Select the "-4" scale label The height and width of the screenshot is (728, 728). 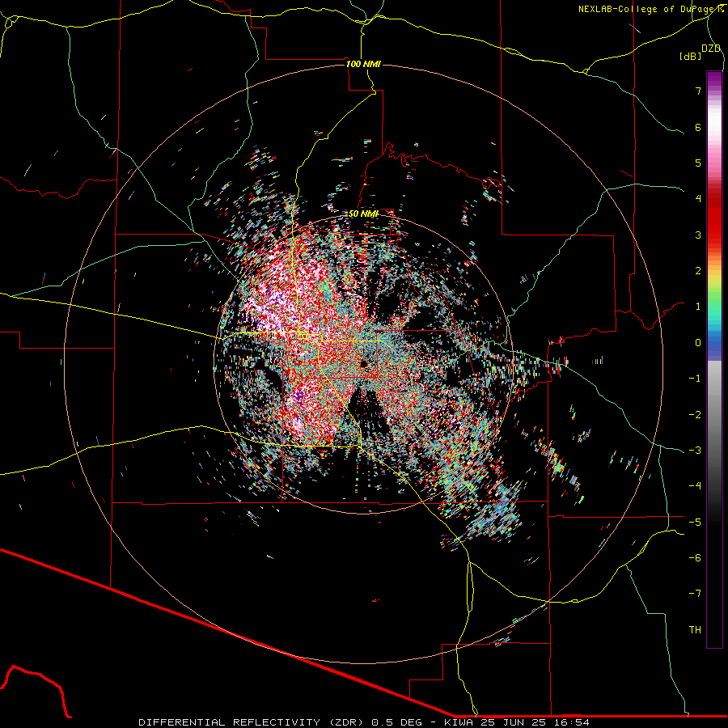coord(695,486)
